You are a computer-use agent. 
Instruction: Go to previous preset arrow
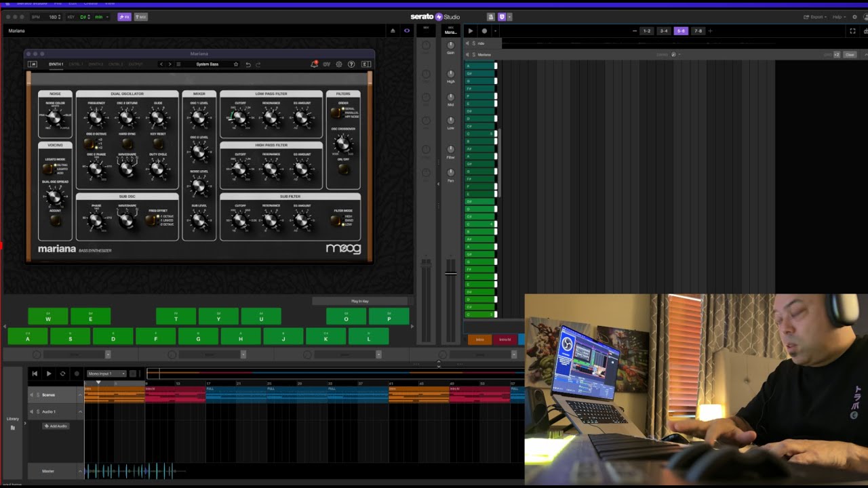point(161,64)
